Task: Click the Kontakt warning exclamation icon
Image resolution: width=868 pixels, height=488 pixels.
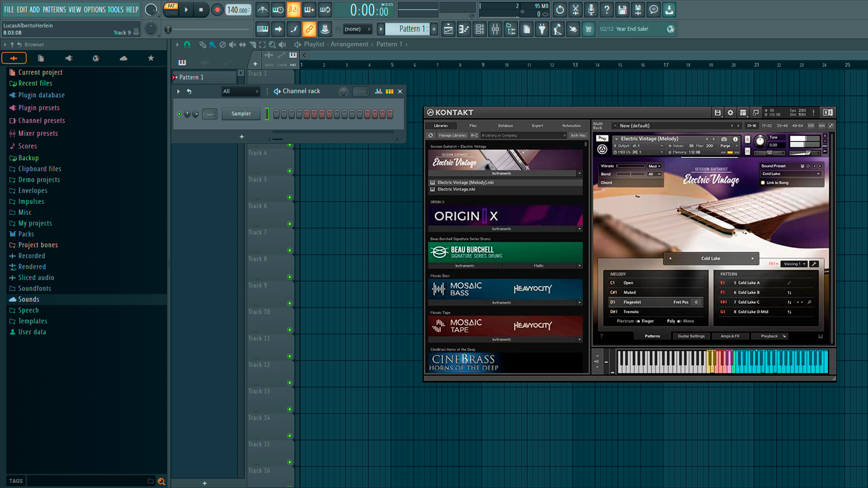Action: 813,112
